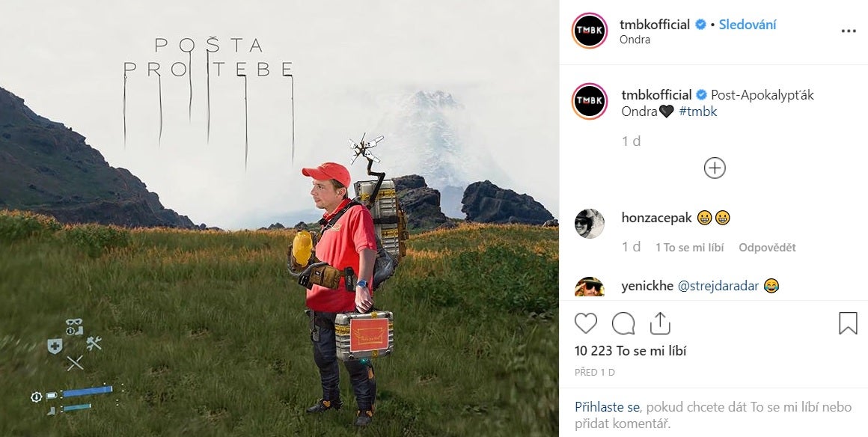Open tmbkofficial avatar beside the caption
Image resolution: width=868 pixels, height=437 pixels.
point(590,101)
